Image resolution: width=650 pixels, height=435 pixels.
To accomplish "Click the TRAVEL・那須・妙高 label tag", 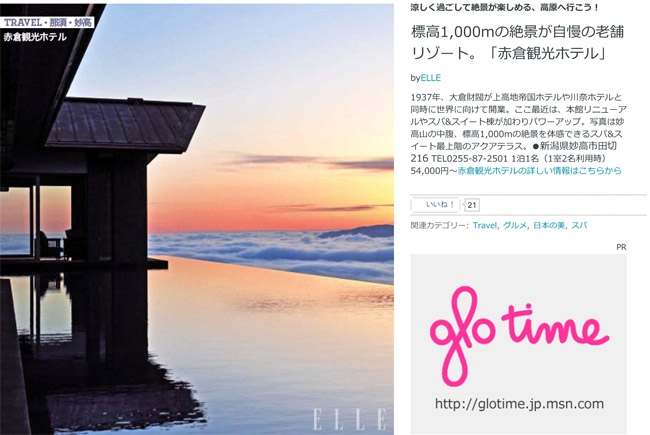I will click(47, 22).
